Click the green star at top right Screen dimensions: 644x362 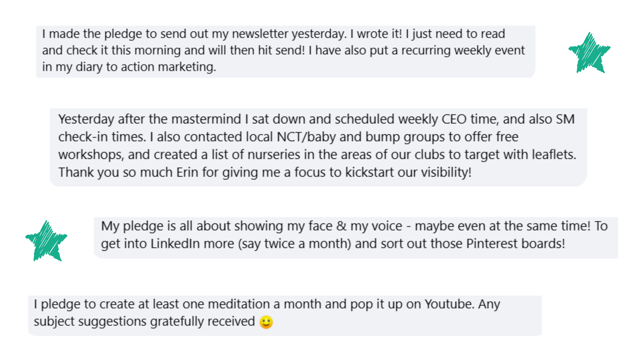point(589,53)
